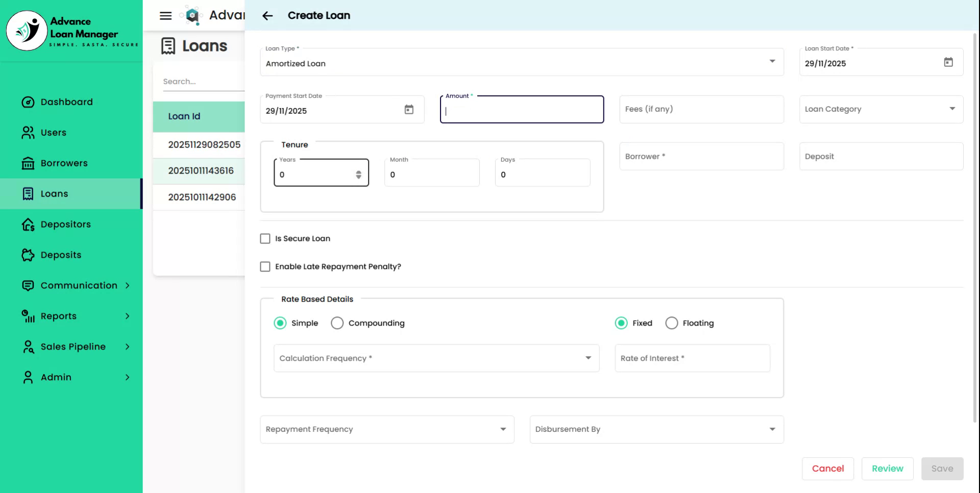Choose the Floating rate radio option
The image size is (980, 493).
(672, 323)
